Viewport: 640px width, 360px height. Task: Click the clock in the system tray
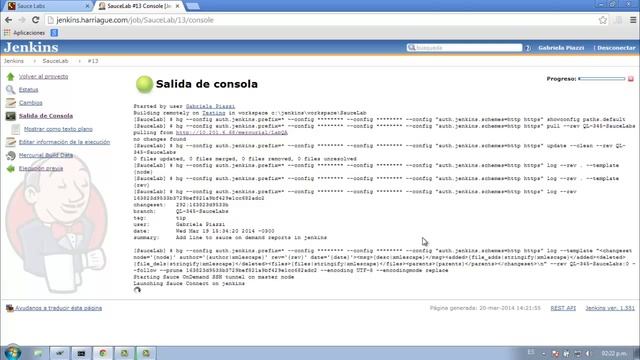(x=614, y=353)
